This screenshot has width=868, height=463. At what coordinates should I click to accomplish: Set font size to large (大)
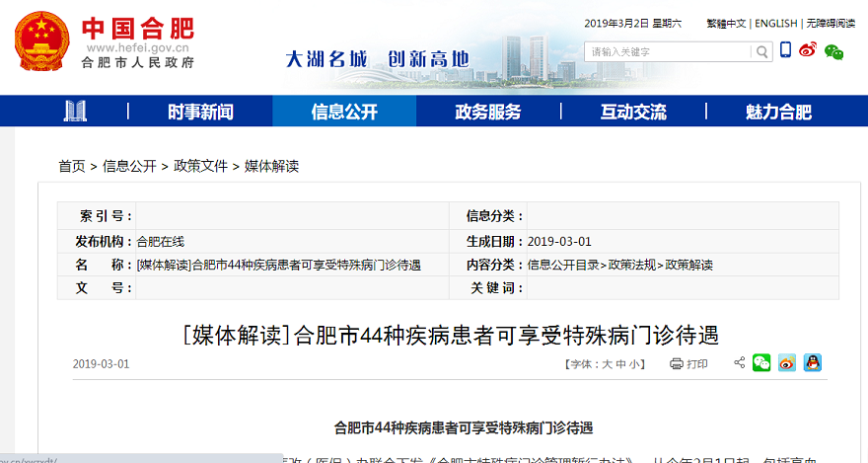pyautogui.click(x=608, y=364)
